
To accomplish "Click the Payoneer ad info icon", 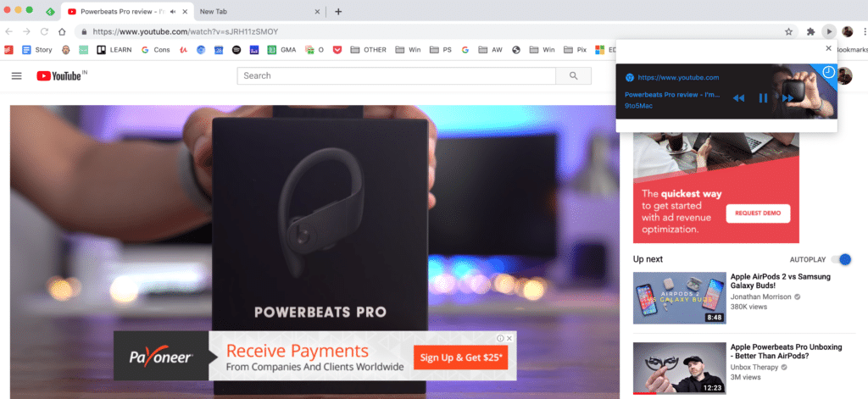I will click(x=500, y=338).
